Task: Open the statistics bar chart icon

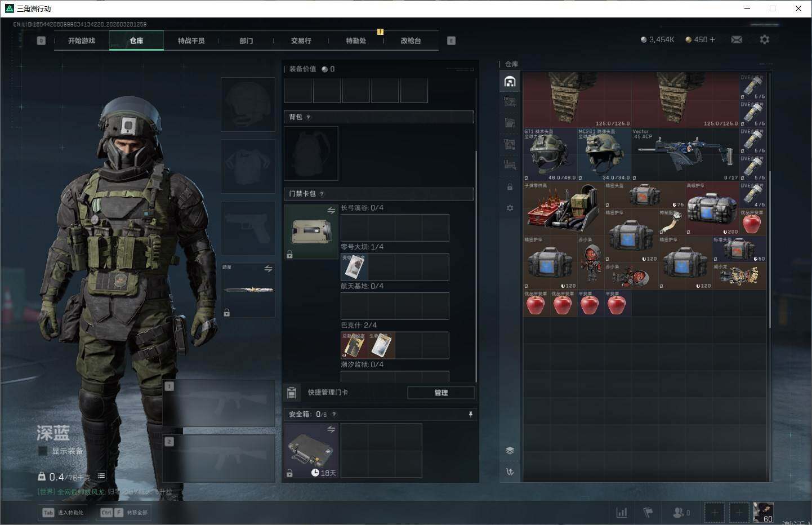Action: click(622, 513)
